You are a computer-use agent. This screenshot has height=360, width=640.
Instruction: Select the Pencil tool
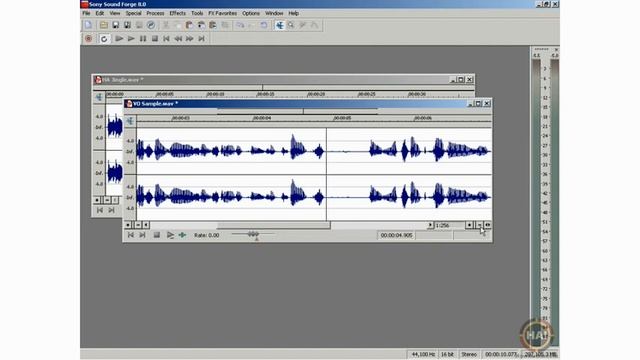pos(303,25)
